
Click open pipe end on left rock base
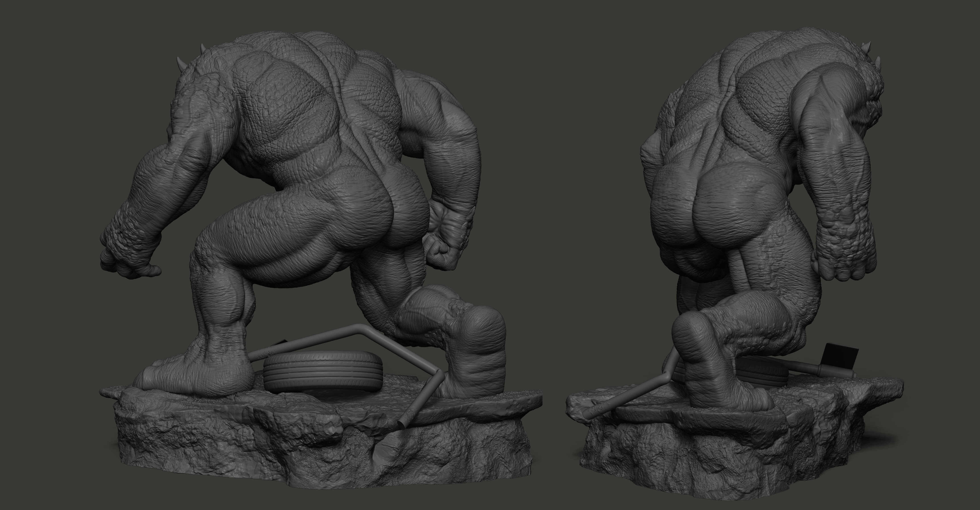[x=401, y=425]
